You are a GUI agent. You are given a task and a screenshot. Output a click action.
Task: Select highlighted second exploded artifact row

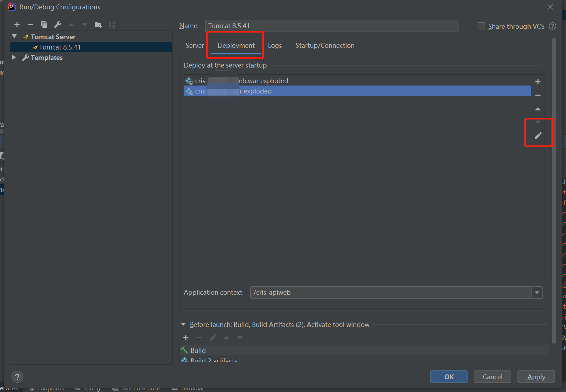(357, 91)
